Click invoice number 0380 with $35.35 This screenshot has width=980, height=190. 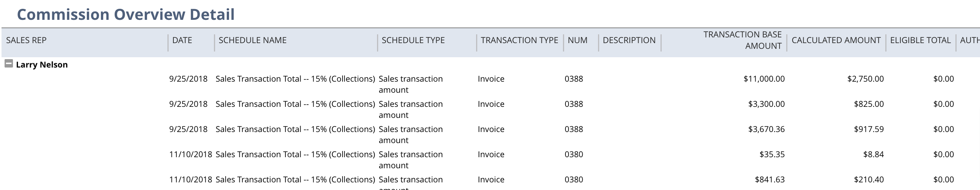pyautogui.click(x=574, y=155)
